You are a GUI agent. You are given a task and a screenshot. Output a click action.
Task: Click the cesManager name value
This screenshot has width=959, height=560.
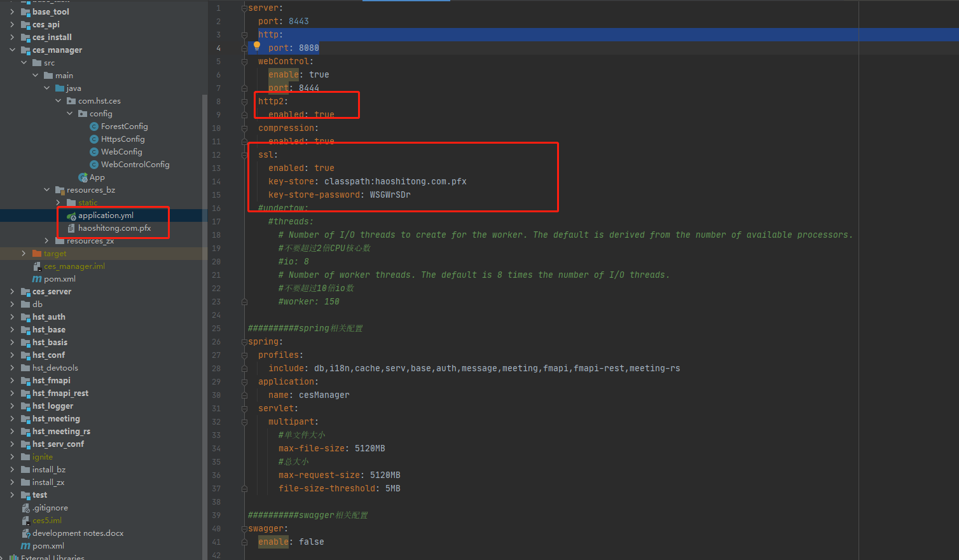click(x=324, y=395)
